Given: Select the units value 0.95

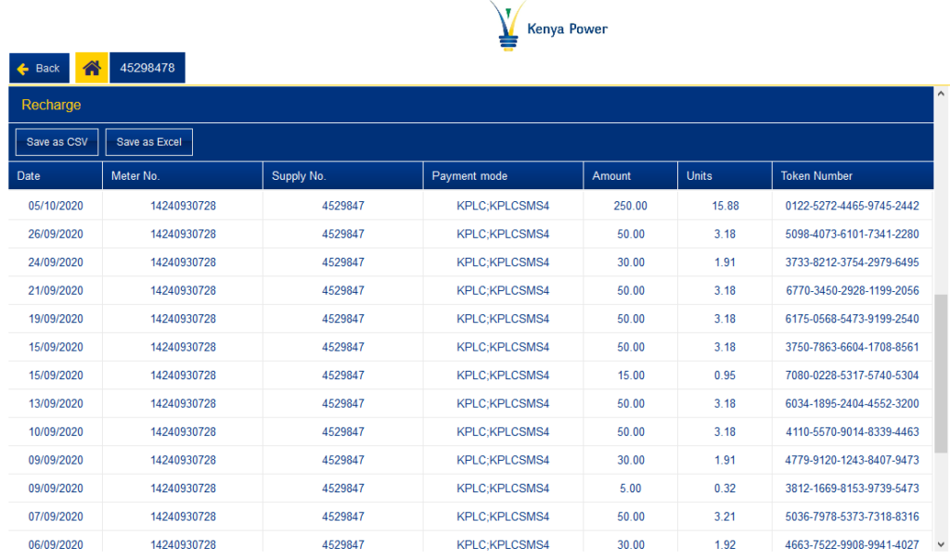Looking at the screenshot, I should pyautogui.click(x=725, y=375).
